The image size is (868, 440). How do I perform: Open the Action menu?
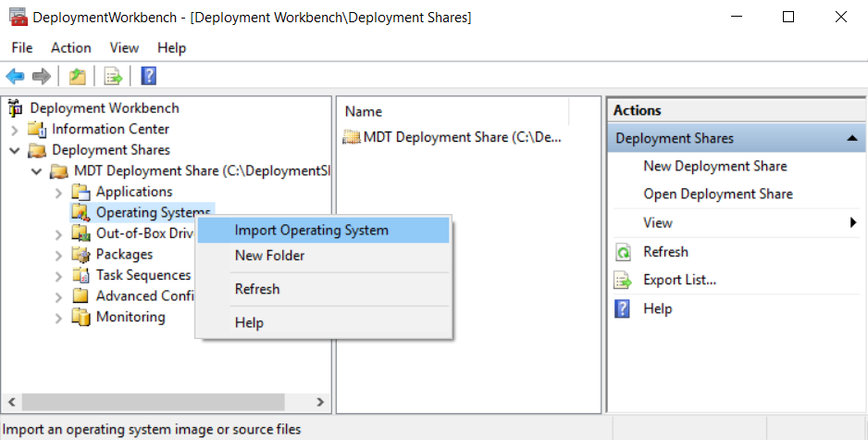(71, 47)
